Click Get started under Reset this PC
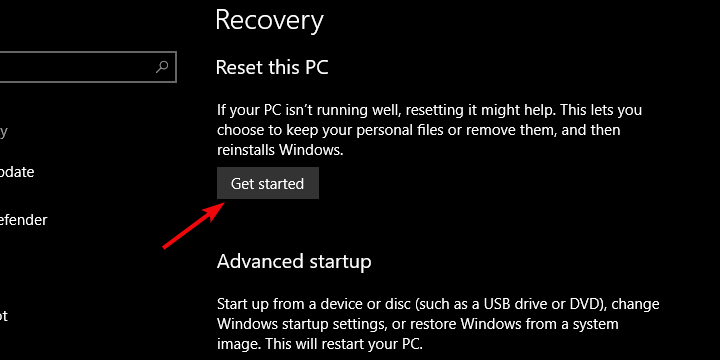Screen dimensions: 720x360 click(268, 183)
